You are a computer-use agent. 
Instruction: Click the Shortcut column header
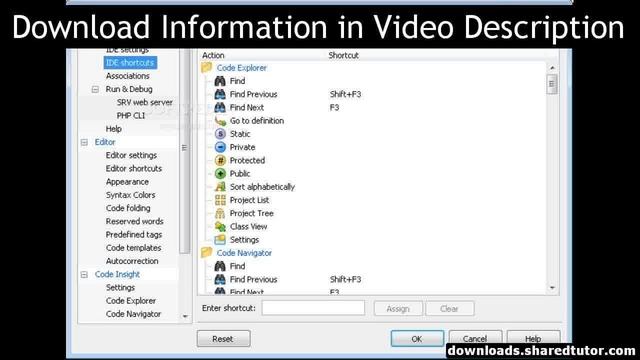pos(343,55)
